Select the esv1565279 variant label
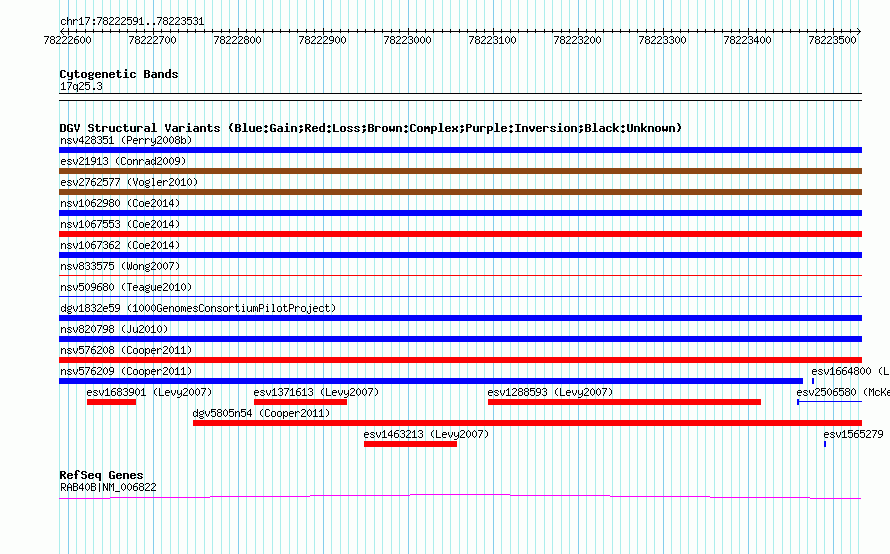This screenshot has height=554, width=890. pyautogui.click(x=854, y=434)
